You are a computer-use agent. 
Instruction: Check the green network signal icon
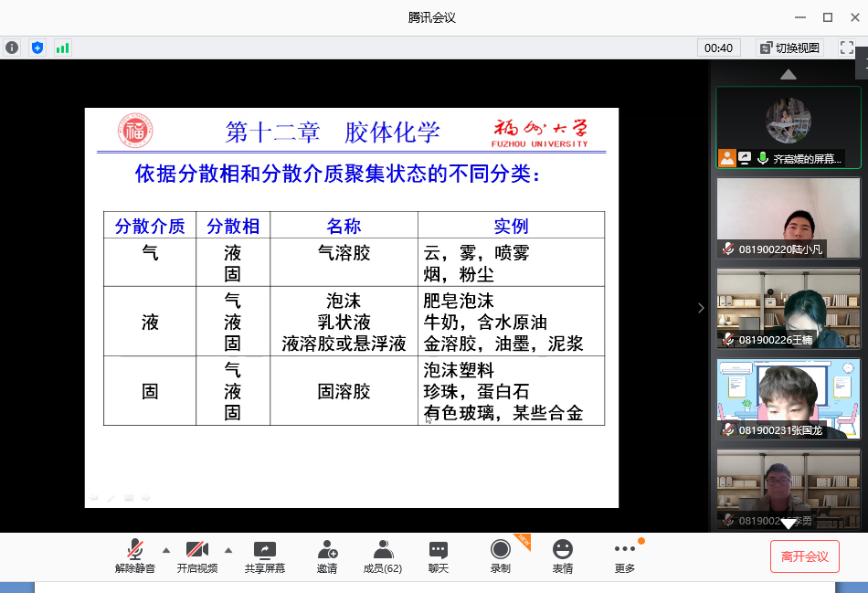click(x=62, y=48)
